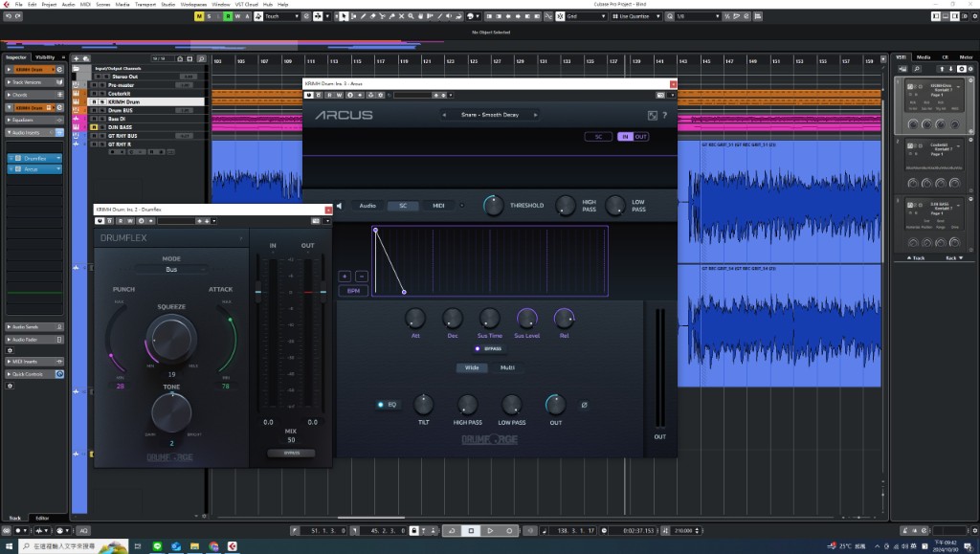Switch to Visibility tab

click(x=45, y=56)
